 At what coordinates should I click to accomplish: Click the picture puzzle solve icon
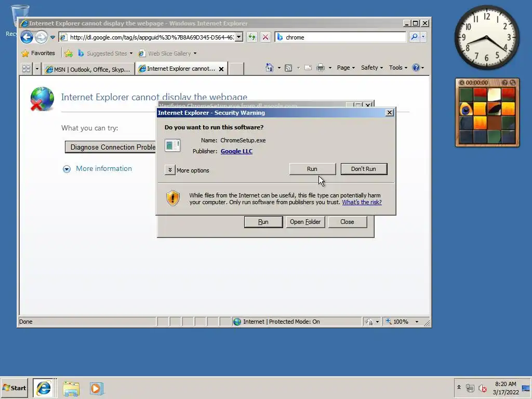point(513,83)
